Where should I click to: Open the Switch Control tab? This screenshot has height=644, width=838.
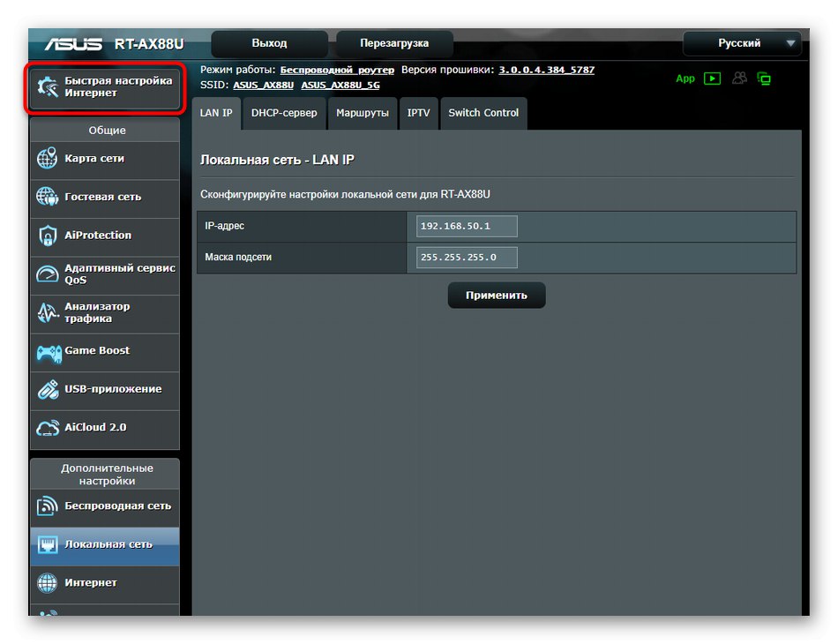pos(483,113)
